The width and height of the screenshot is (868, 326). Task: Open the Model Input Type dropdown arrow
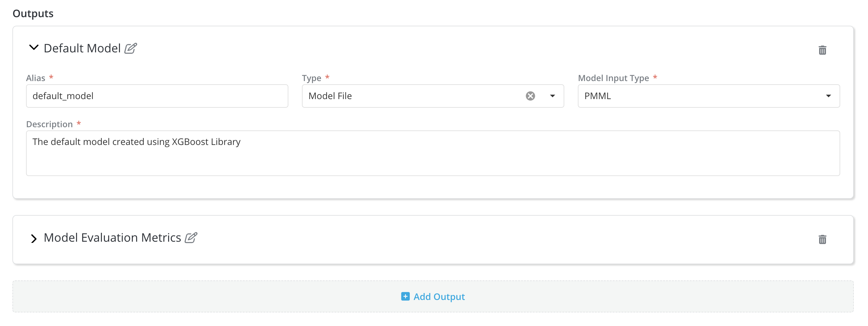tap(828, 96)
